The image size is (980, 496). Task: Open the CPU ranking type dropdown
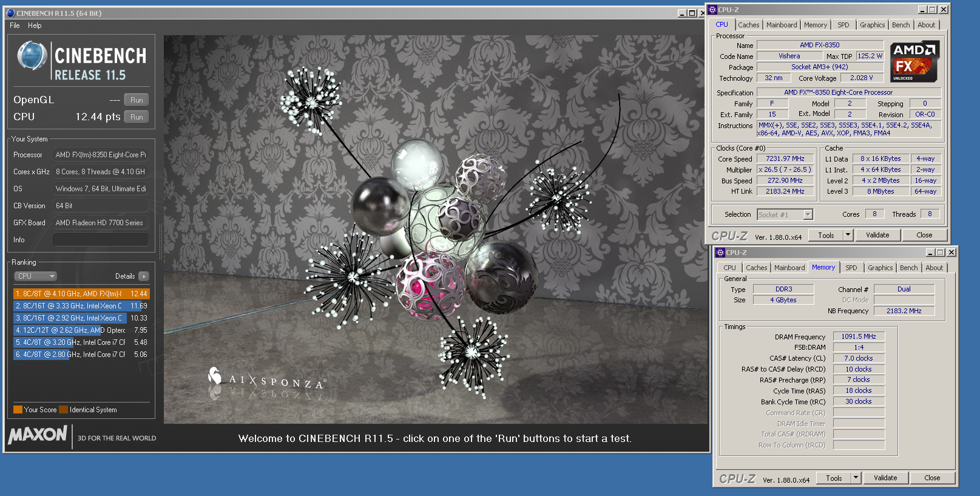(x=35, y=276)
